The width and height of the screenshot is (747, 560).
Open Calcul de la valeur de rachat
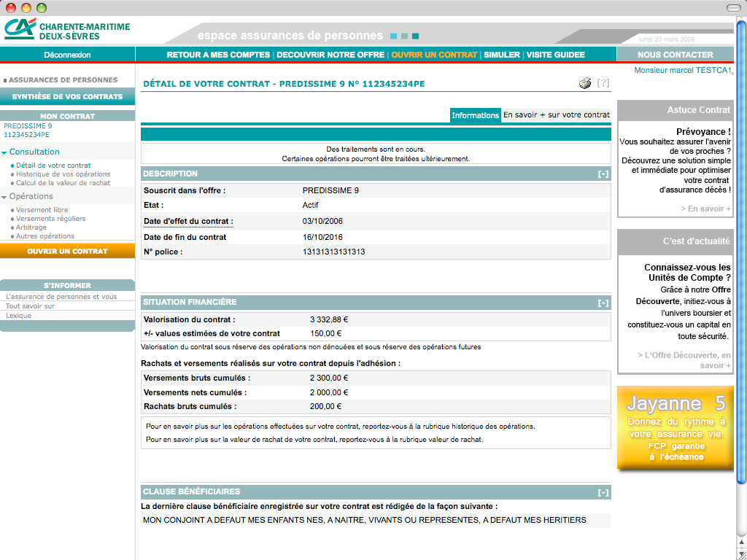63,183
